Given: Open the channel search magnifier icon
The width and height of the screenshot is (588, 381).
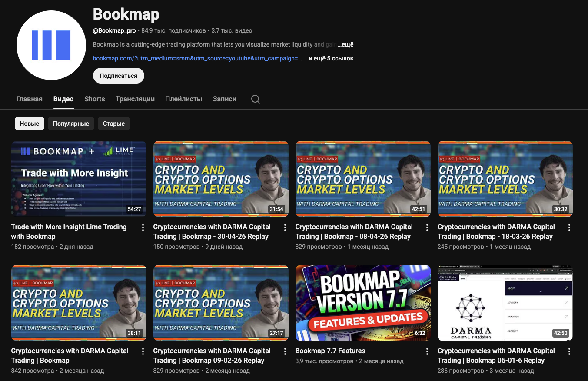Looking at the screenshot, I should 256,99.
